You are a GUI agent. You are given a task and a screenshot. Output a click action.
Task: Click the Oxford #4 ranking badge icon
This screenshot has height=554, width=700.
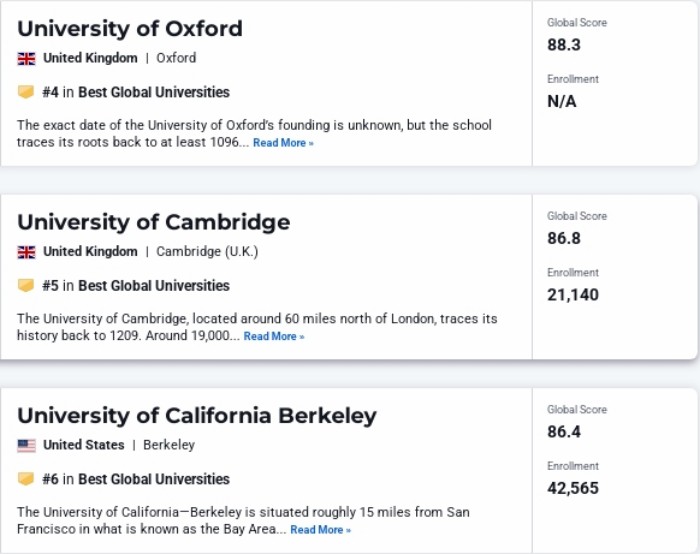pos(26,92)
